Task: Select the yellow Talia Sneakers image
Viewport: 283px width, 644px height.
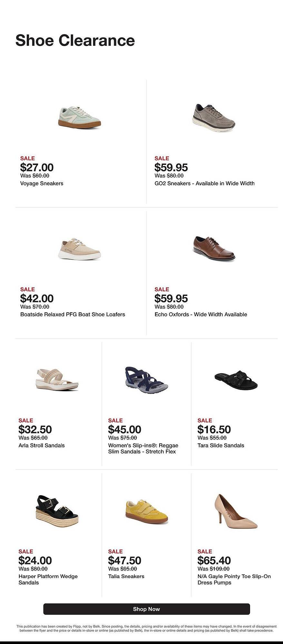Action: click(146, 511)
